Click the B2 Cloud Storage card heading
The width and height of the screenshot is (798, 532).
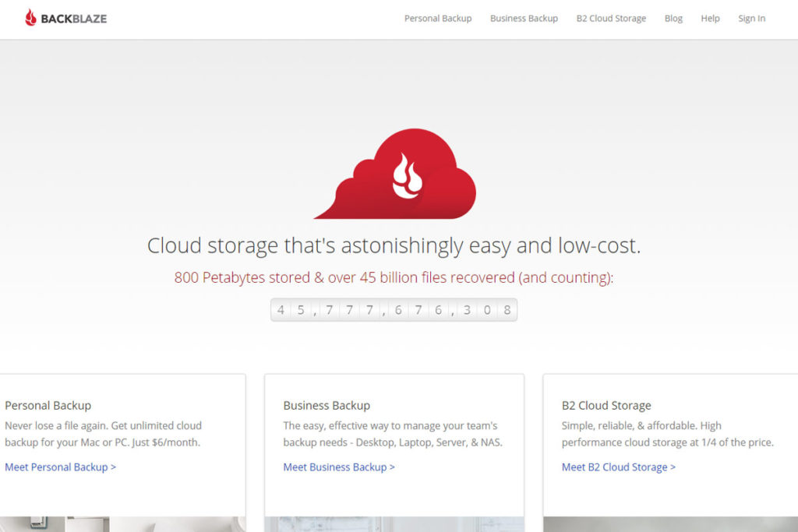(x=606, y=405)
